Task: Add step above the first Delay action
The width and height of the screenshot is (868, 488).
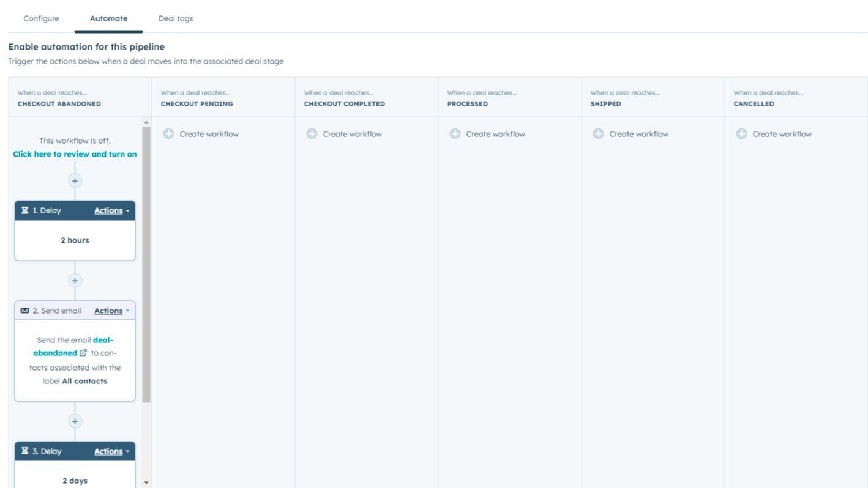Action: click(x=75, y=181)
